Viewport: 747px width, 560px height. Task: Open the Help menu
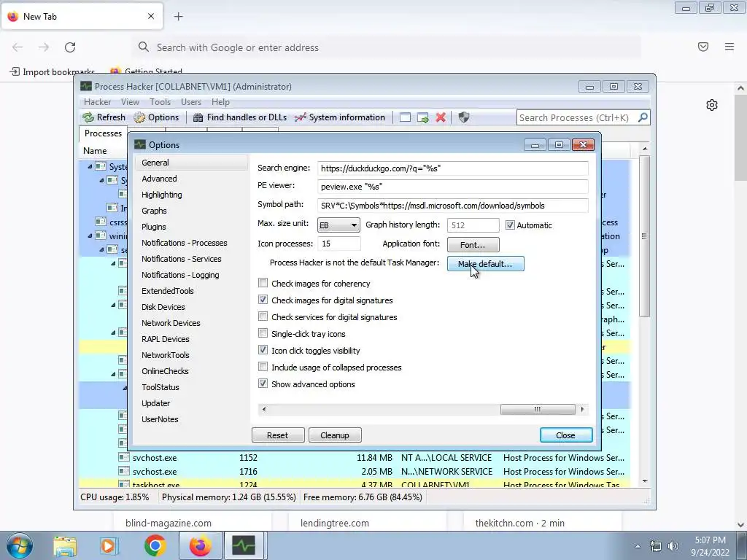[x=220, y=102]
